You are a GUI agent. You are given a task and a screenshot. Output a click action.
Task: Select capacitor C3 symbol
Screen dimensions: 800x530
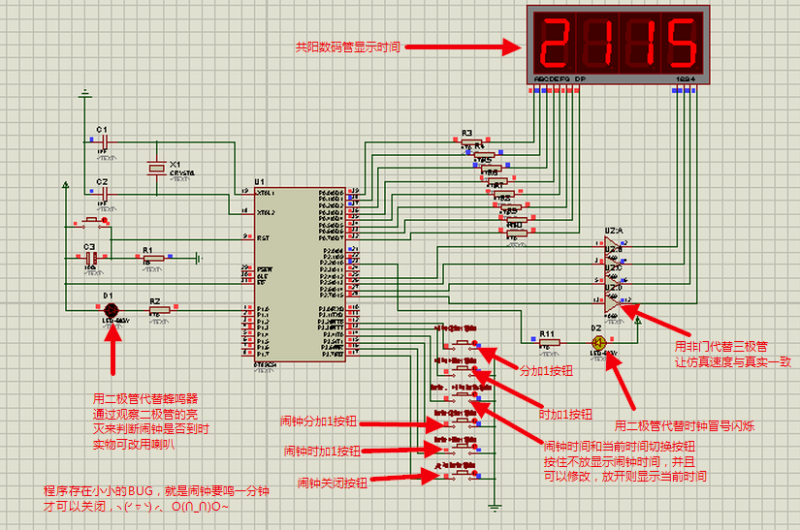click(x=89, y=257)
